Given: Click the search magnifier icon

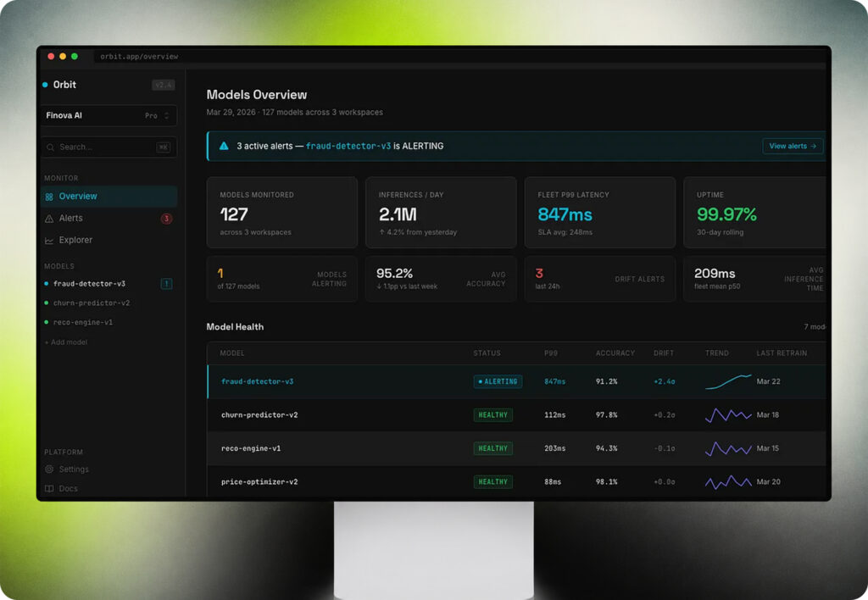Looking at the screenshot, I should point(50,147).
